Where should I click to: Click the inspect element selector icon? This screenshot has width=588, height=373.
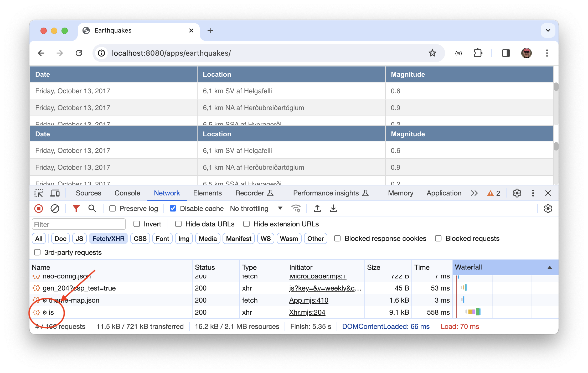(x=39, y=193)
